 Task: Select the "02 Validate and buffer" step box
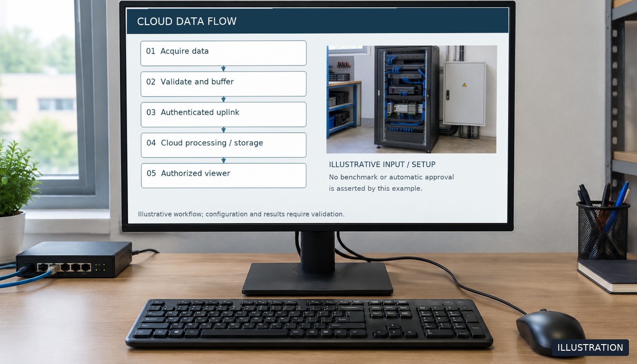pyautogui.click(x=223, y=84)
